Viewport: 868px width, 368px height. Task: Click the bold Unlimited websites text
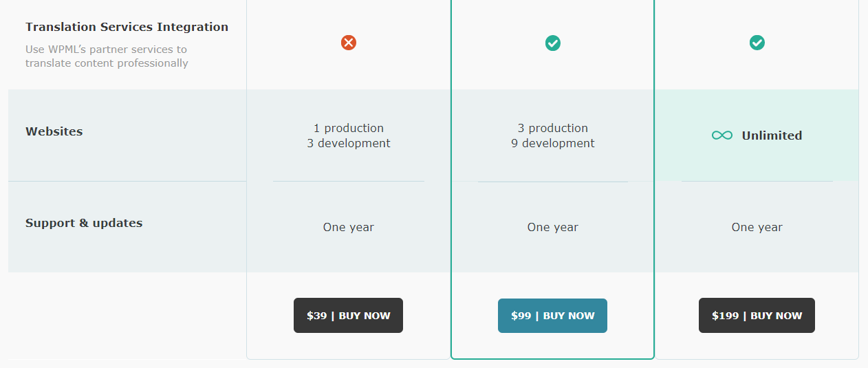pyautogui.click(x=772, y=136)
